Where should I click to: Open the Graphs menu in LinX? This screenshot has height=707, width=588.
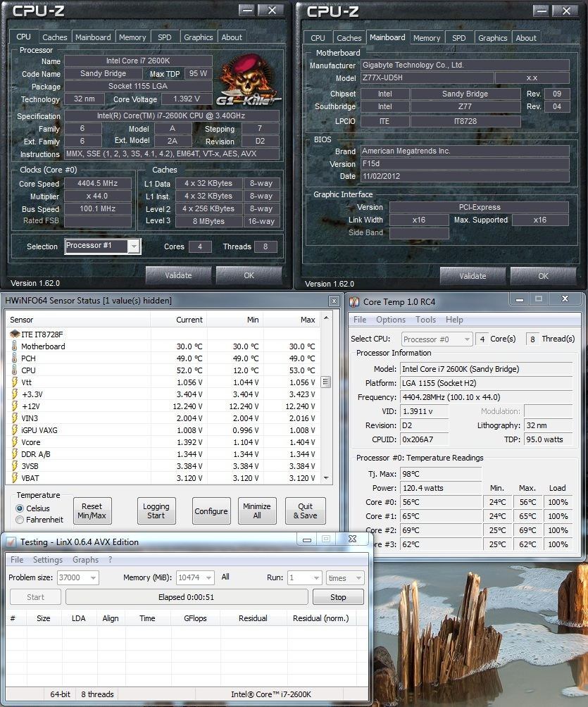click(x=85, y=560)
